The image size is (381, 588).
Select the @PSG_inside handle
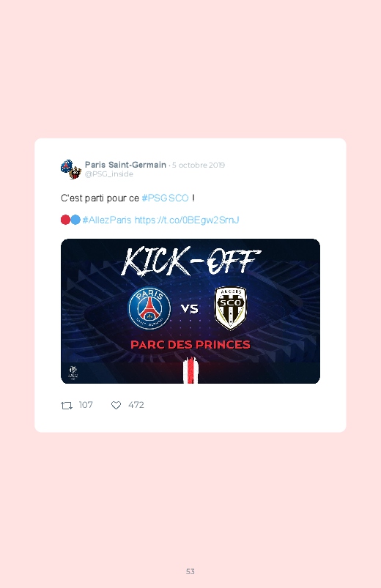[109, 174]
